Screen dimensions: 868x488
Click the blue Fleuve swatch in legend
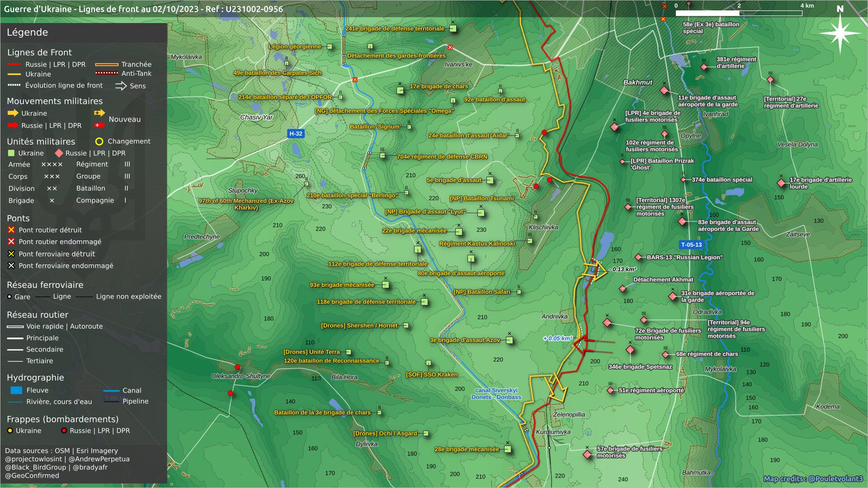pos(16,390)
